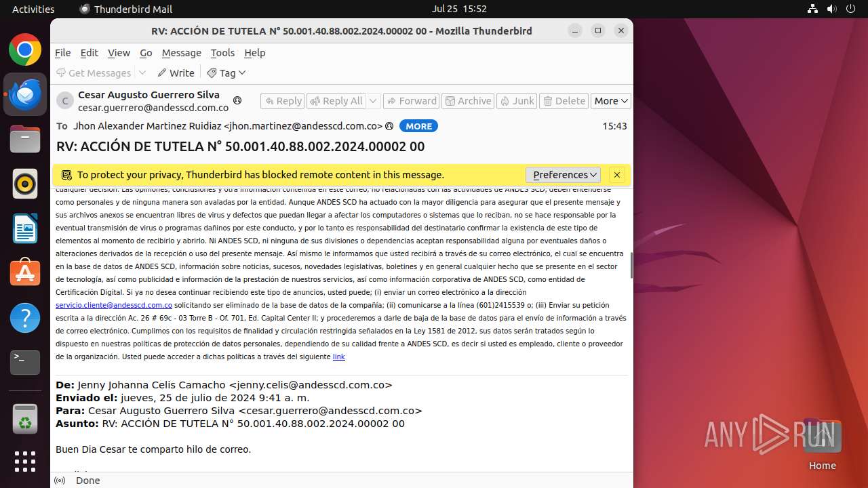Open the Go menu
This screenshot has height=488, width=868.
point(146,53)
